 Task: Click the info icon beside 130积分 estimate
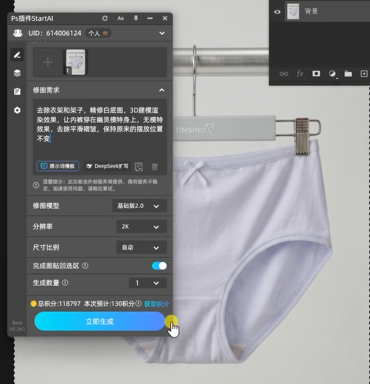pos(138,304)
